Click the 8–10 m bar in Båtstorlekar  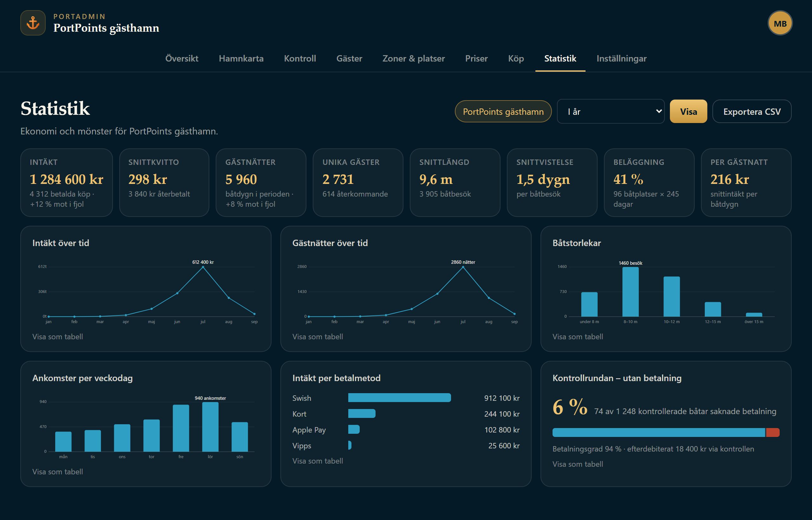[x=630, y=292]
